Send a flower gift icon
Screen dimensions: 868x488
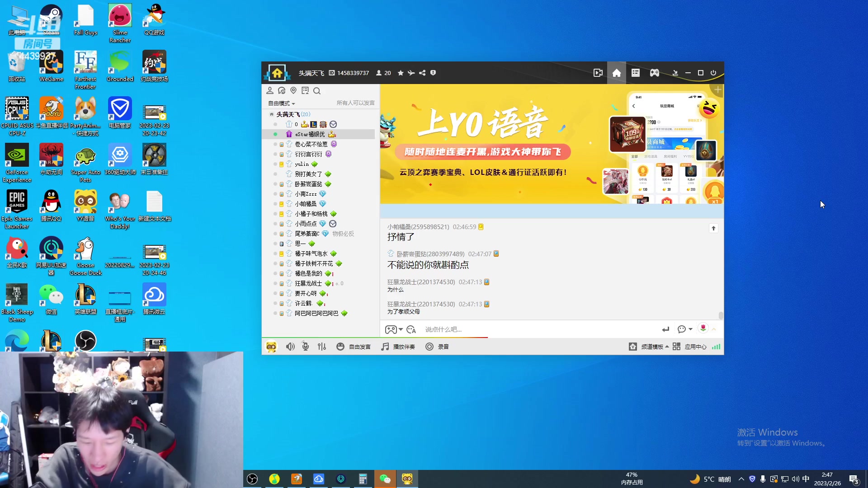point(703,328)
